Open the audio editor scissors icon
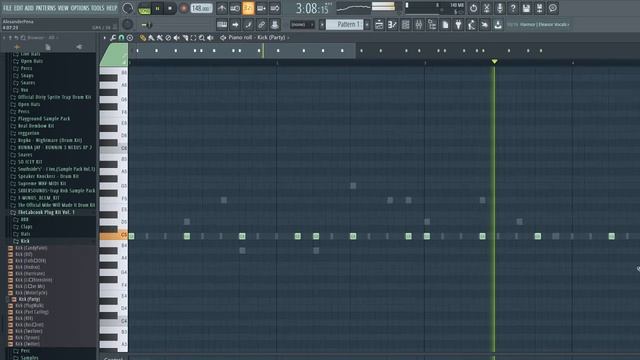The width and height of the screenshot is (640, 360). tap(487, 8)
